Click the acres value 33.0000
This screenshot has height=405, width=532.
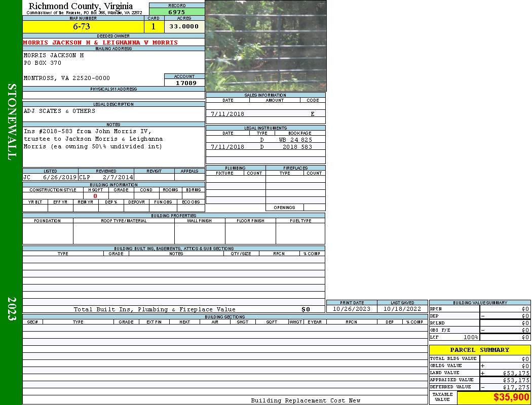coord(184,26)
